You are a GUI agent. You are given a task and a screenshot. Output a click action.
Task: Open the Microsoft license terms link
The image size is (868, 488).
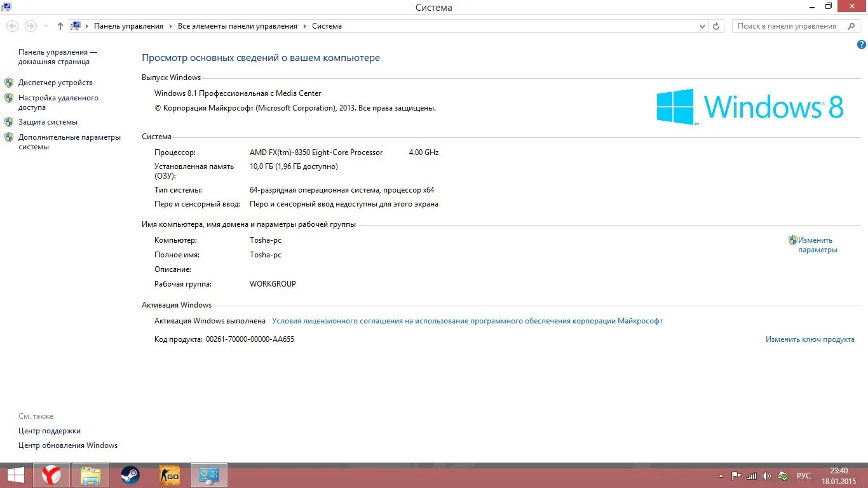click(x=467, y=321)
